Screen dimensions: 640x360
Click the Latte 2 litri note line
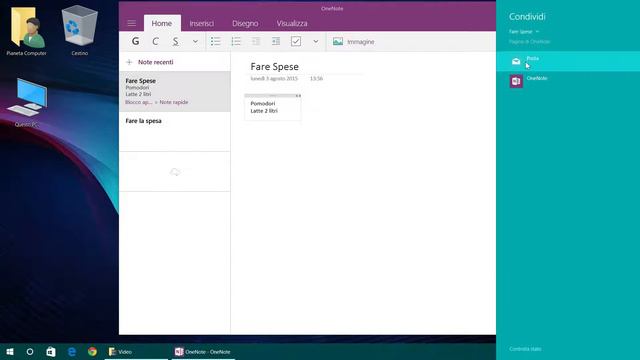click(264, 111)
